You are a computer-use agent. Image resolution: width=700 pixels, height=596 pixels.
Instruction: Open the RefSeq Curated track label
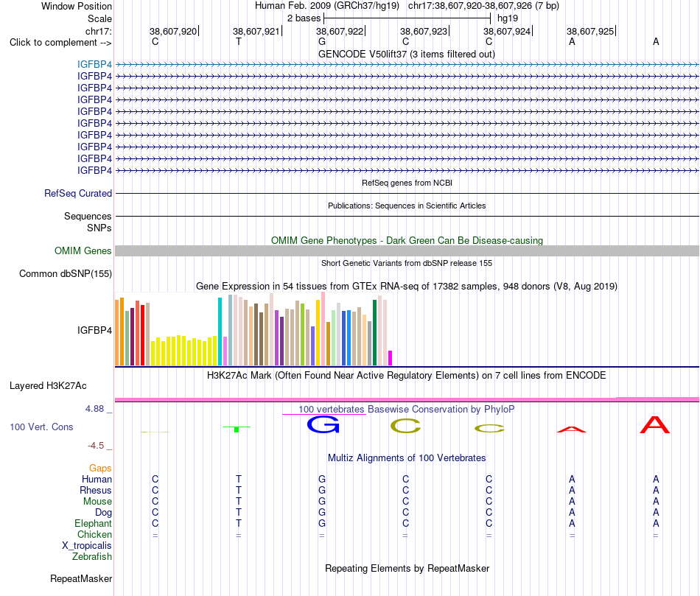[x=77, y=193]
